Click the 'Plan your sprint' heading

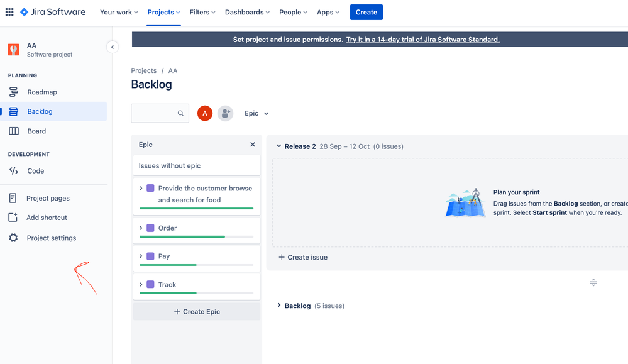516,192
